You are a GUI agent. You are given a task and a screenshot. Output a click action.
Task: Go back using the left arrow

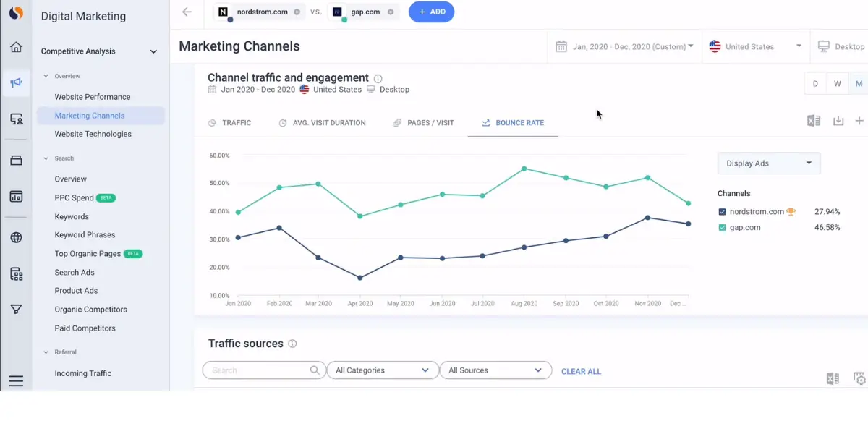(187, 12)
